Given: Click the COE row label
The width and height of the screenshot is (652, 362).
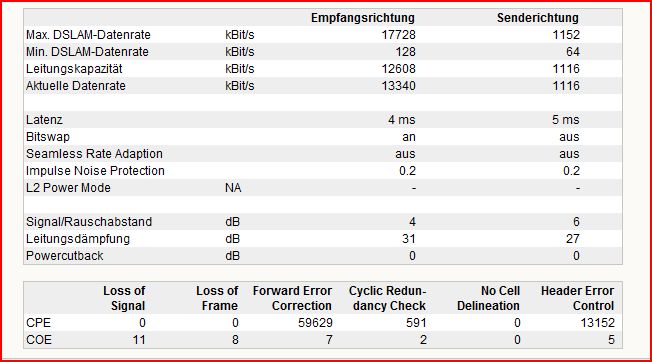Looking at the screenshot, I should click(x=39, y=340).
